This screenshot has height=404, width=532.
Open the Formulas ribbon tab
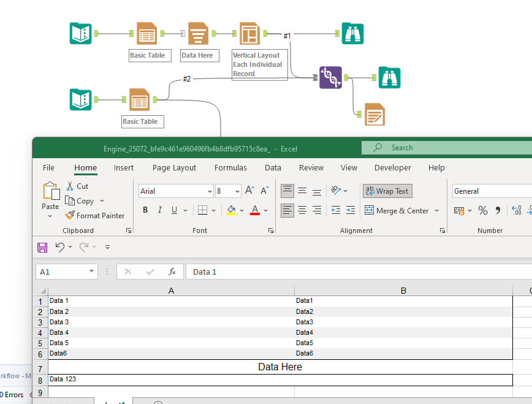click(x=230, y=167)
